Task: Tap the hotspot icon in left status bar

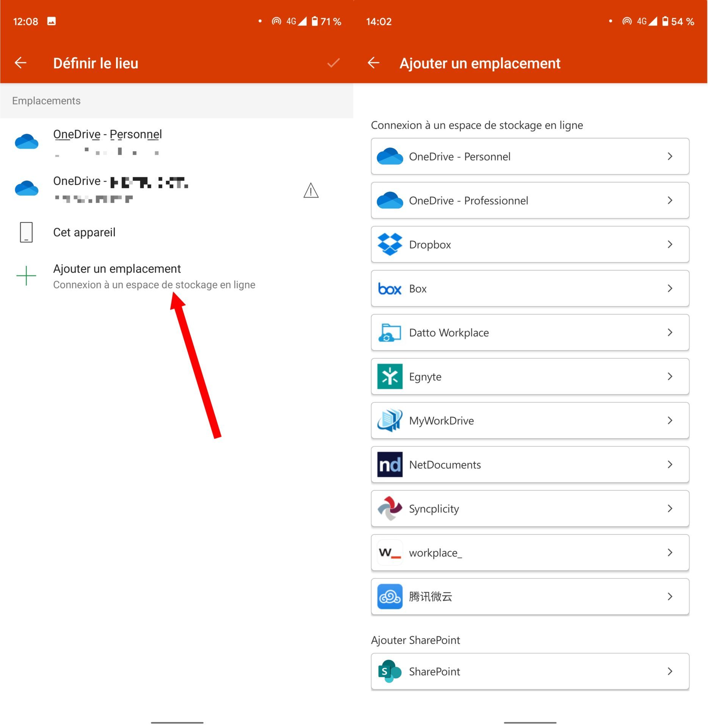Action: (276, 21)
